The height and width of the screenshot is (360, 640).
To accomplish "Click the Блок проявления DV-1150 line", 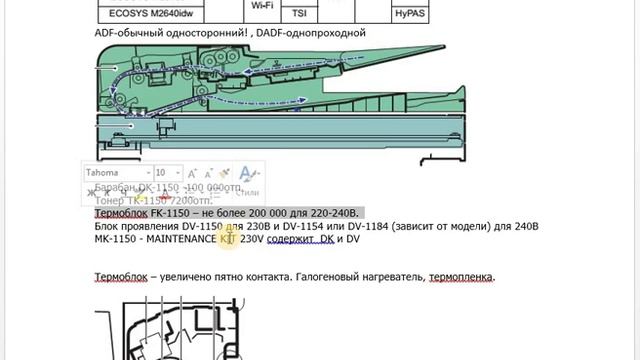I will click(316, 226).
